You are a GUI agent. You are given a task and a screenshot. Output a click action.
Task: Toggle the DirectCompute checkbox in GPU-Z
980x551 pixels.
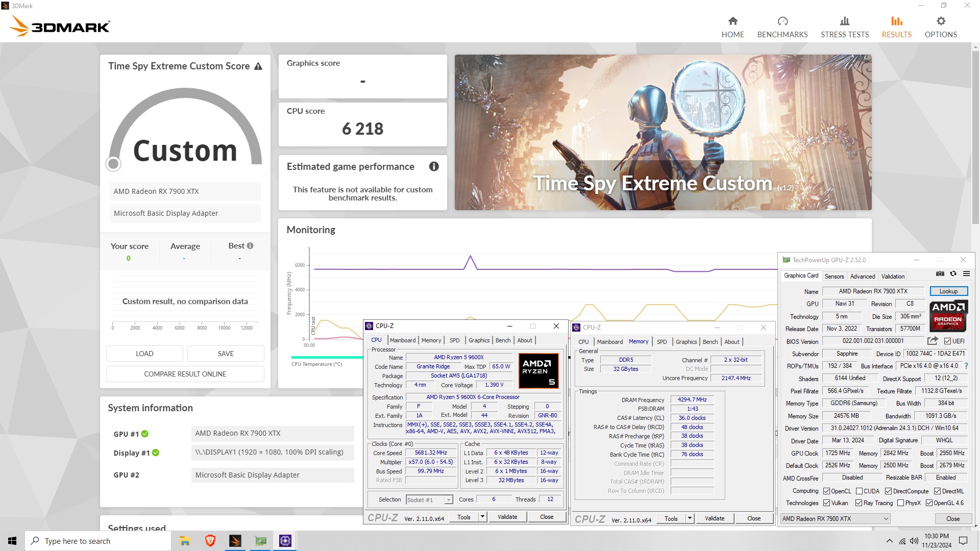tap(888, 491)
